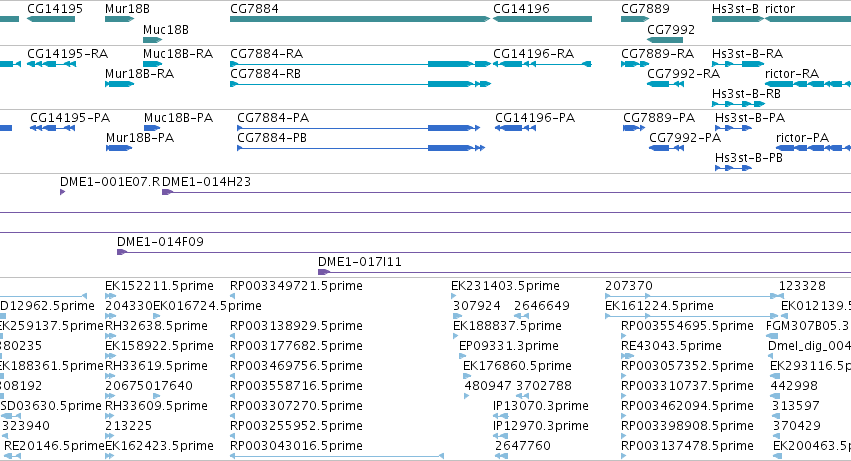851x461 pixels.
Task: Select the Hs3st-B gene label
Action: coord(735,9)
